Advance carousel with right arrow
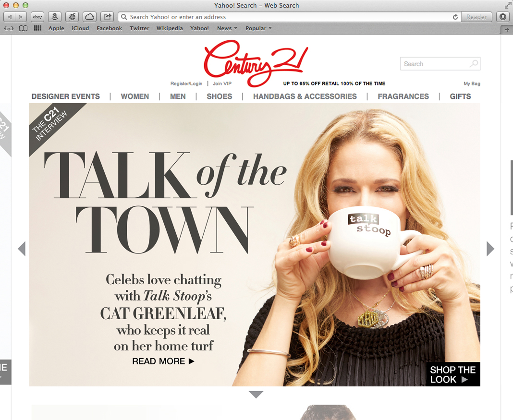 (490, 249)
